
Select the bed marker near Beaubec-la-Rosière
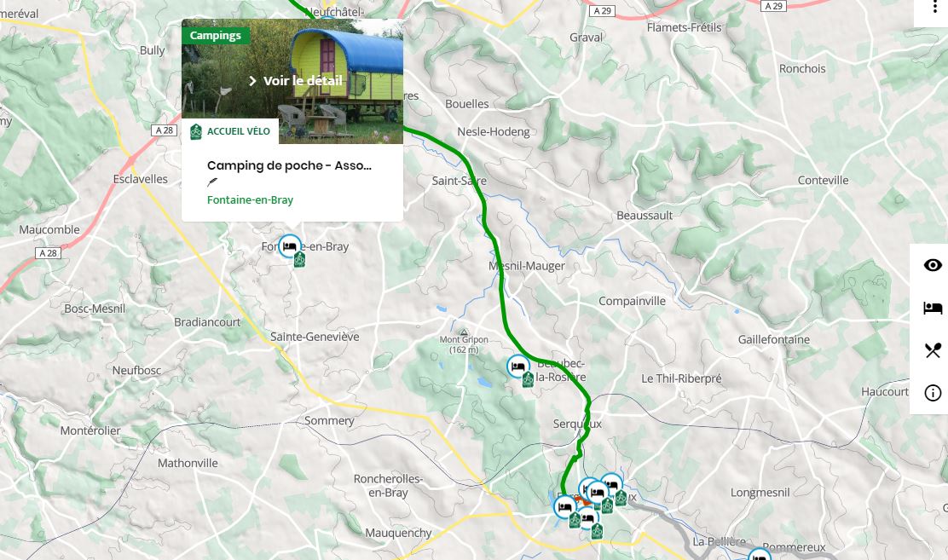coord(518,367)
